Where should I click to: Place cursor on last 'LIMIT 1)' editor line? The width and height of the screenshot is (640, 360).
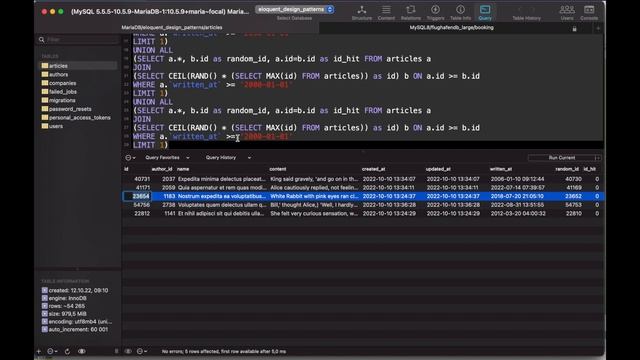tap(150, 145)
